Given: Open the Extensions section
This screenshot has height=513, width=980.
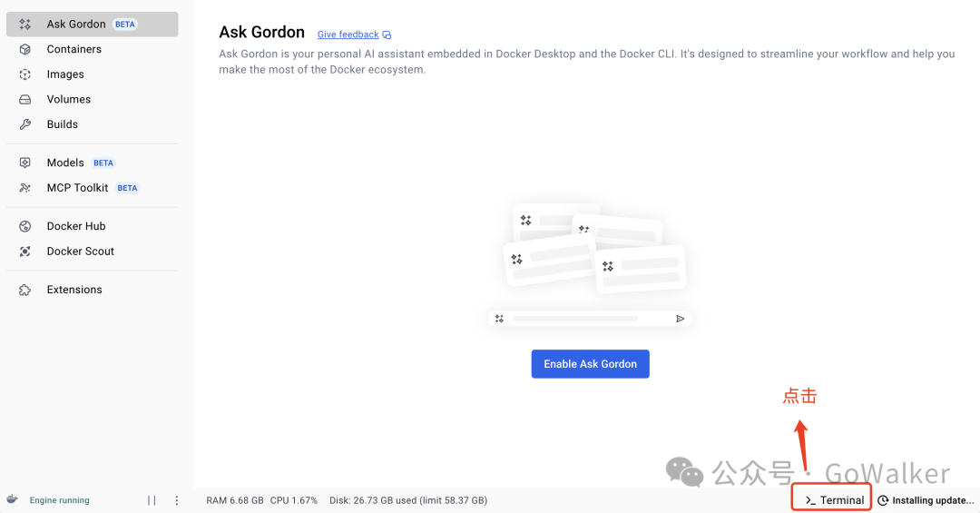Looking at the screenshot, I should pyautogui.click(x=93, y=290).
